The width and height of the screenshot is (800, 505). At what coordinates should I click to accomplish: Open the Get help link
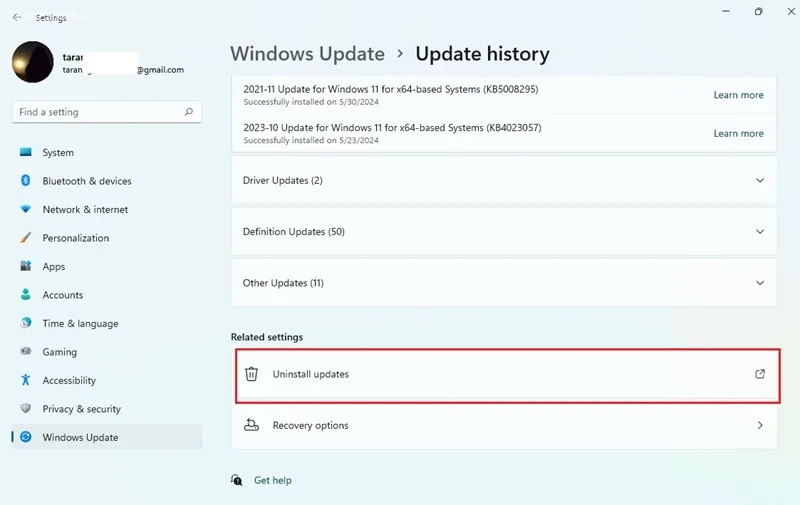272,480
